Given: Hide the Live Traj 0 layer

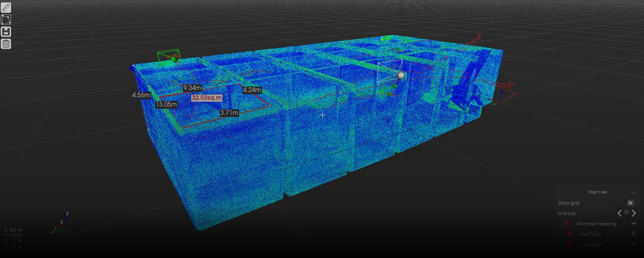Looking at the screenshot, I should pyautogui.click(x=570, y=234).
